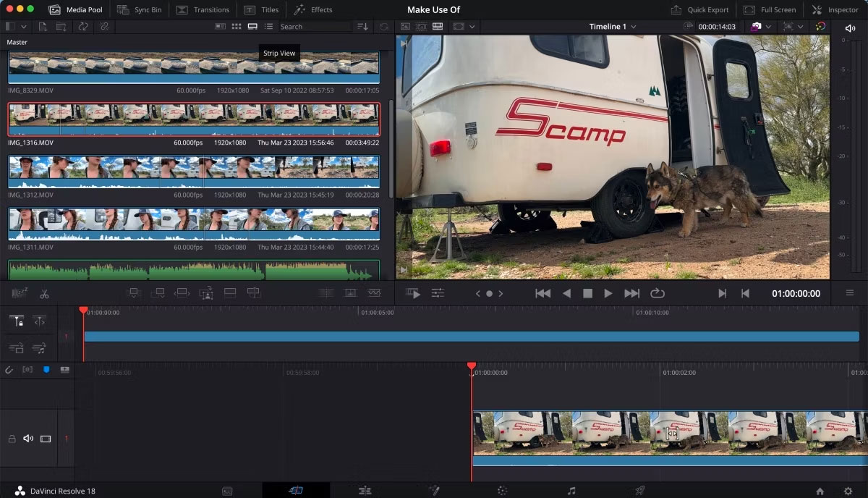Click the Import Media Folder icon

click(x=61, y=27)
